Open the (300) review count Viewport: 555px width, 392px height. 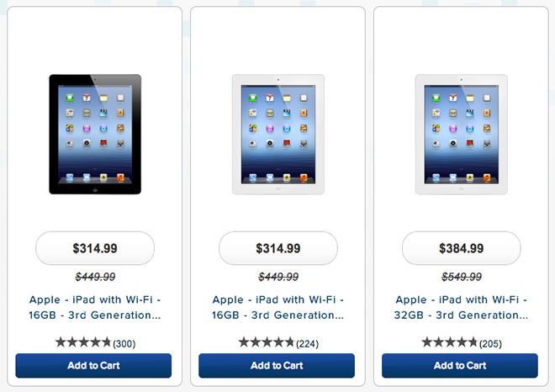pyautogui.click(x=124, y=344)
